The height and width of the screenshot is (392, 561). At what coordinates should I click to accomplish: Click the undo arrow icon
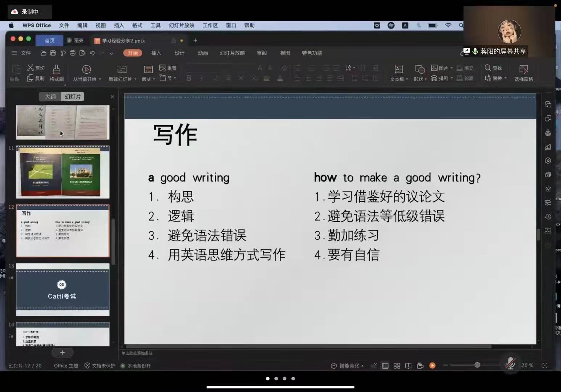tap(92, 53)
